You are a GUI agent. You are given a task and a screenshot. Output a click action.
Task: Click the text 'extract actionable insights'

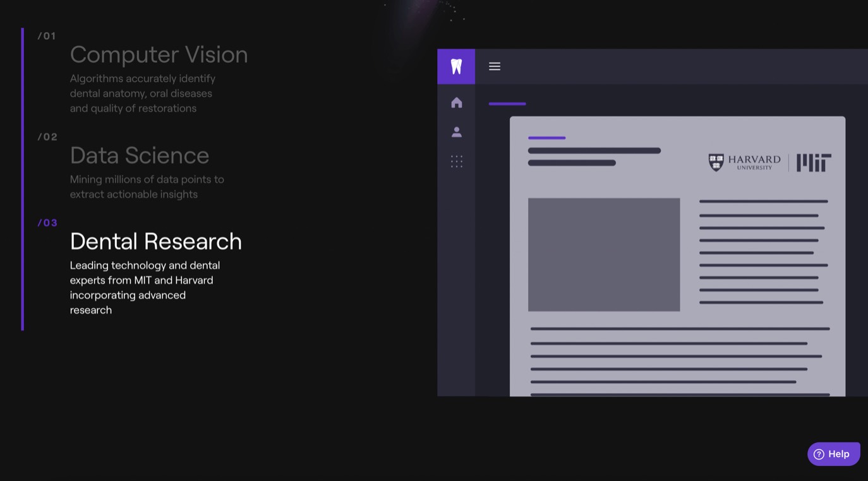[x=134, y=194]
